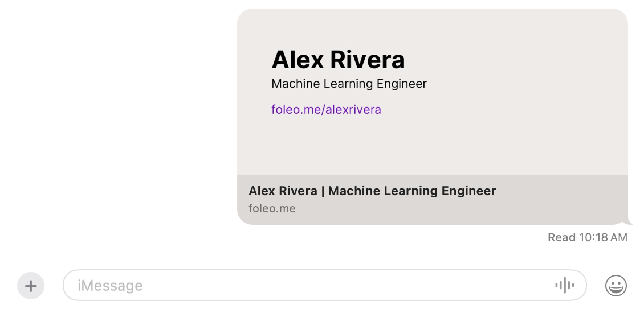Start recording with the audio waveform icon
The width and height of the screenshot is (644, 313).
tap(565, 285)
